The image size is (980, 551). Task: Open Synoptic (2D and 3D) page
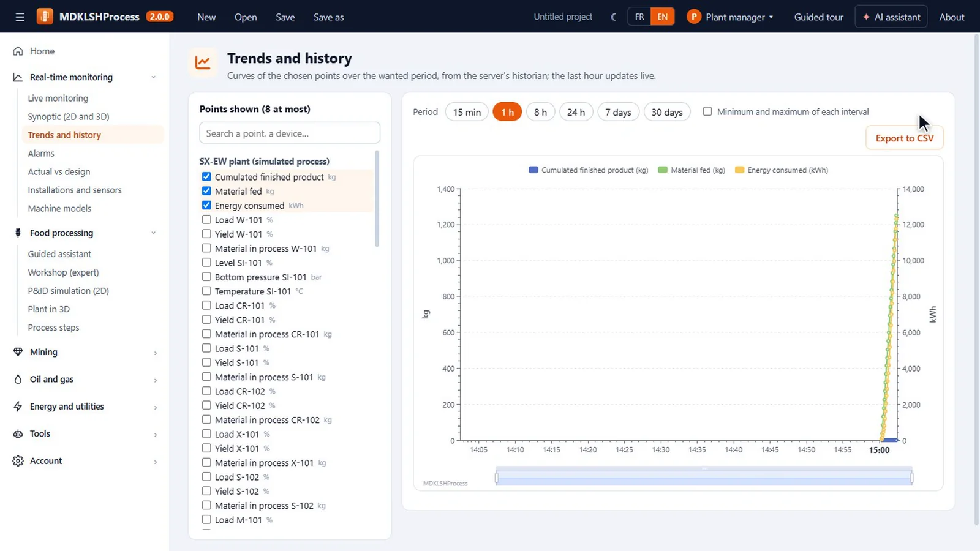point(69,116)
